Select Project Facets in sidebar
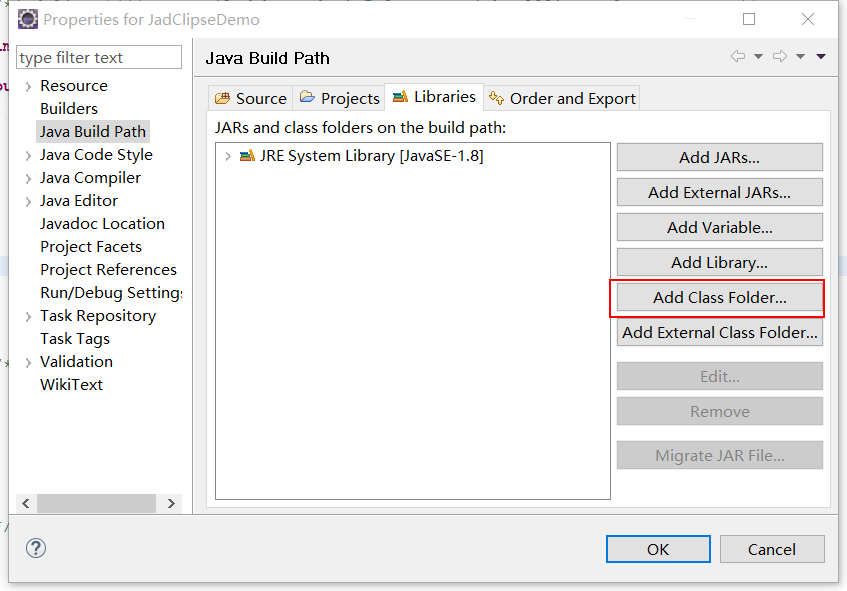 tap(91, 247)
